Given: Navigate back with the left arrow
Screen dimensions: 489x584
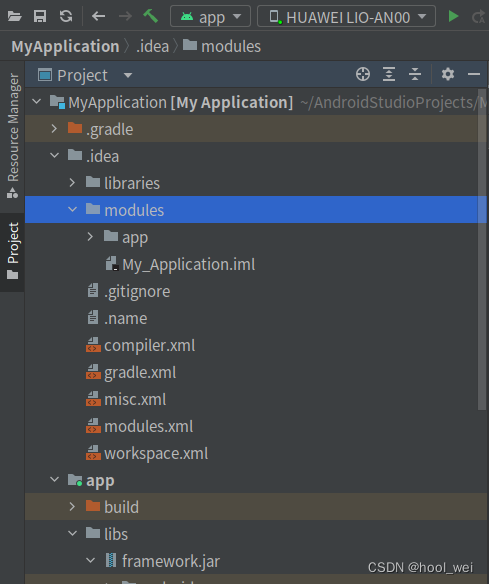Looking at the screenshot, I should pos(99,16).
